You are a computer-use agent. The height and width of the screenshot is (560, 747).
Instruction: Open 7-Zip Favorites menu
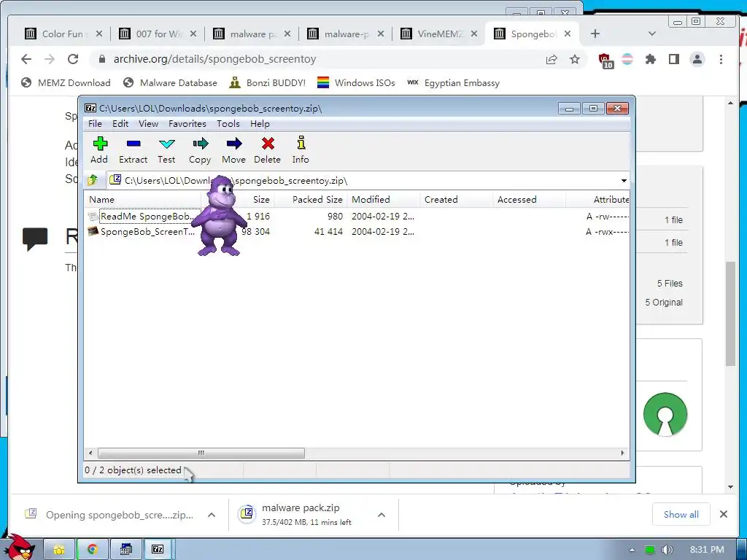point(187,124)
